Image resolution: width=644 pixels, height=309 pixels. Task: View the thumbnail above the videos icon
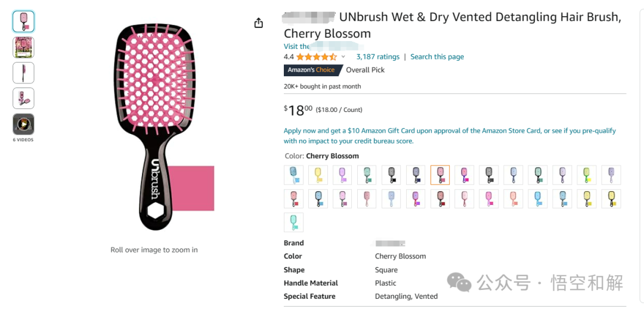pyautogui.click(x=23, y=98)
